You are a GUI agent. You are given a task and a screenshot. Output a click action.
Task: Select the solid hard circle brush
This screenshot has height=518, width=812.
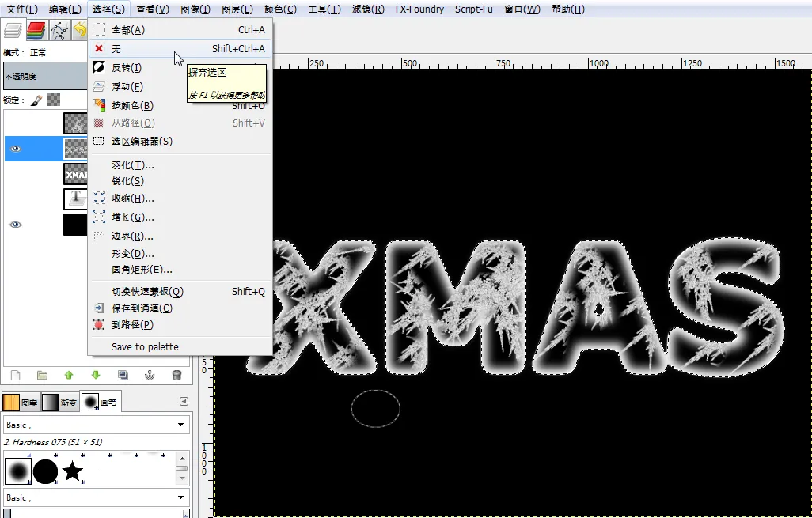click(46, 471)
